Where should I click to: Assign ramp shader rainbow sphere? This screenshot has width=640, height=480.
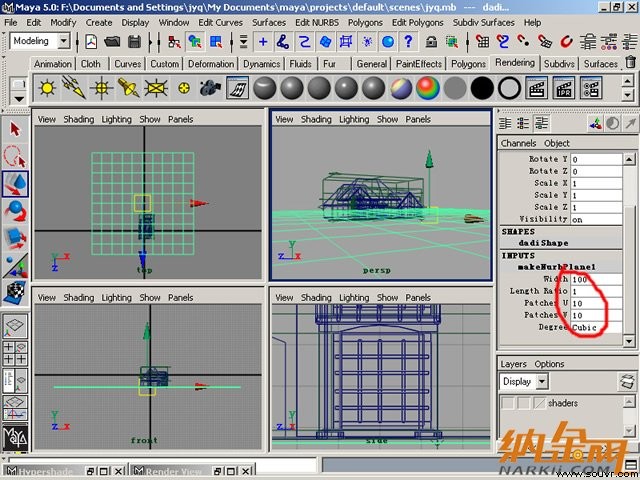coord(428,88)
